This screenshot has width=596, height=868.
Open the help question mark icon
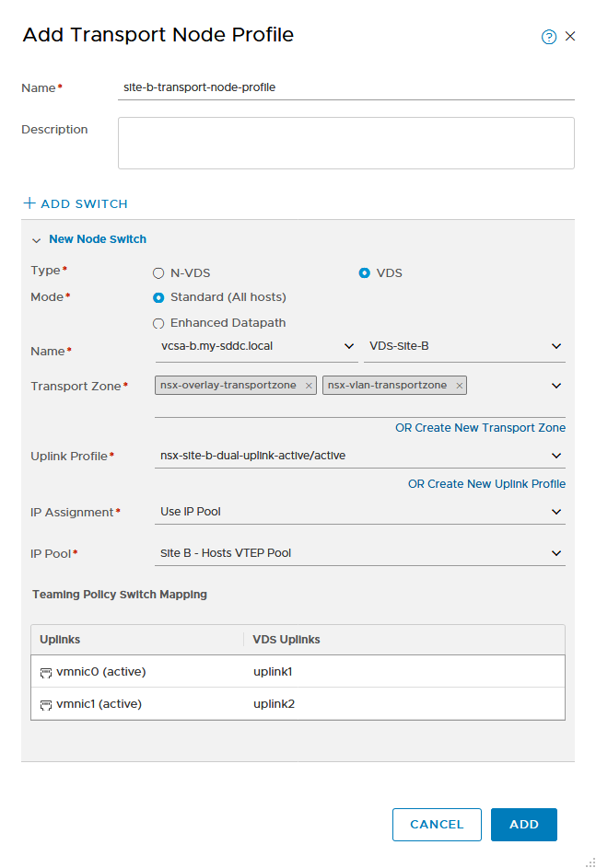pos(548,37)
